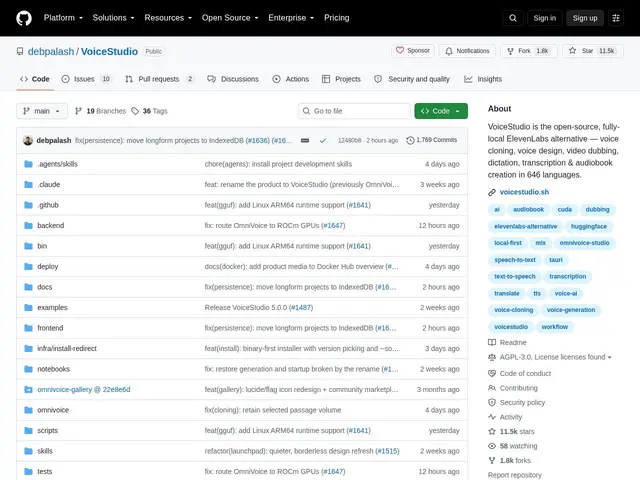Open the main branch selector dropdown
640x480 pixels.
pos(42,111)
